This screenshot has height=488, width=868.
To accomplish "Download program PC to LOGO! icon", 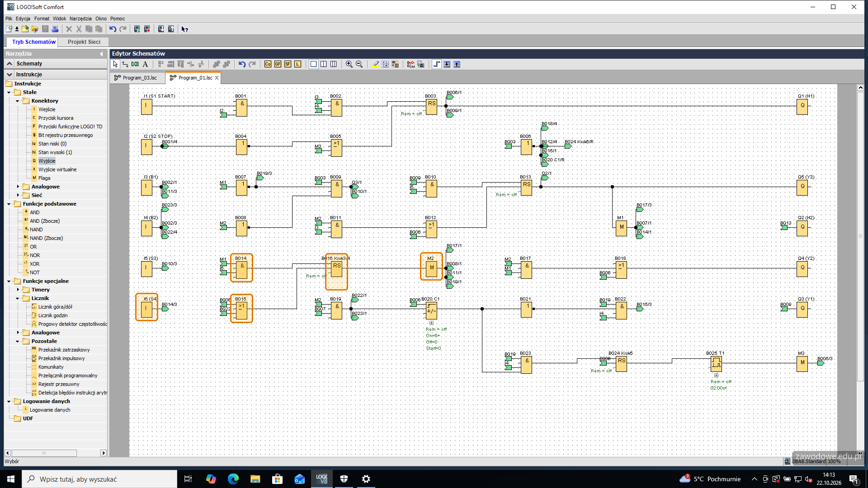I will [161, 29].
